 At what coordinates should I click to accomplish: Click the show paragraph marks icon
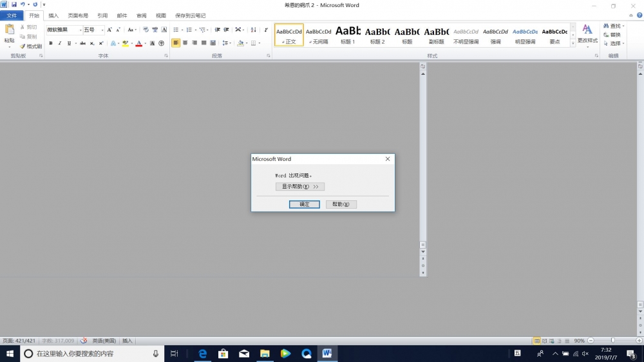click(x=266, y=30)
